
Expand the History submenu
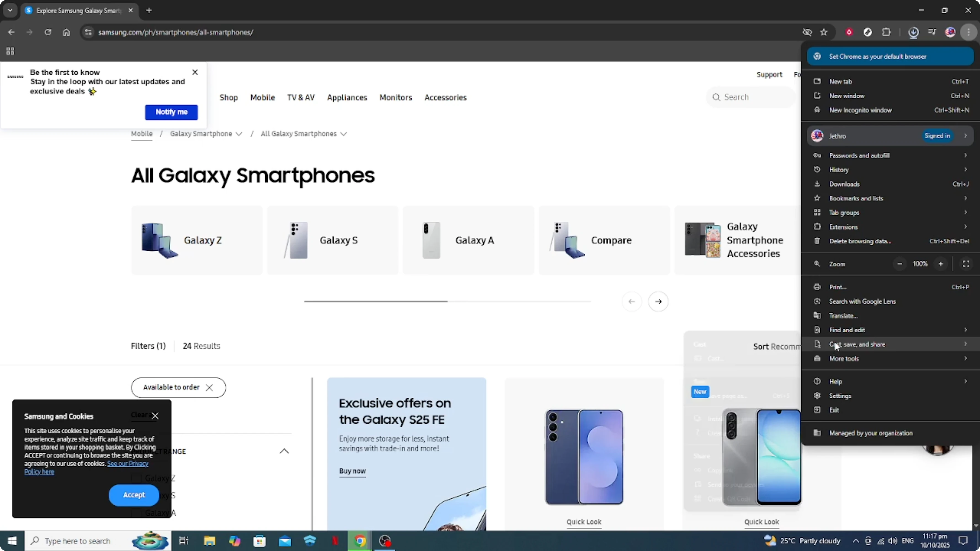890,170
